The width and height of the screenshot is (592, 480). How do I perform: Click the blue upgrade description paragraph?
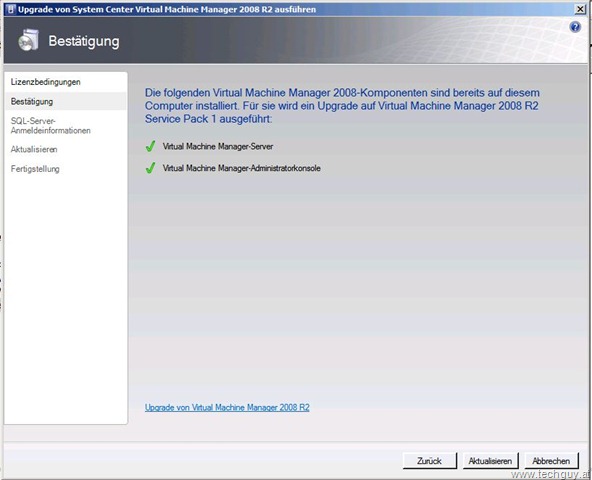tap(342, 106)
